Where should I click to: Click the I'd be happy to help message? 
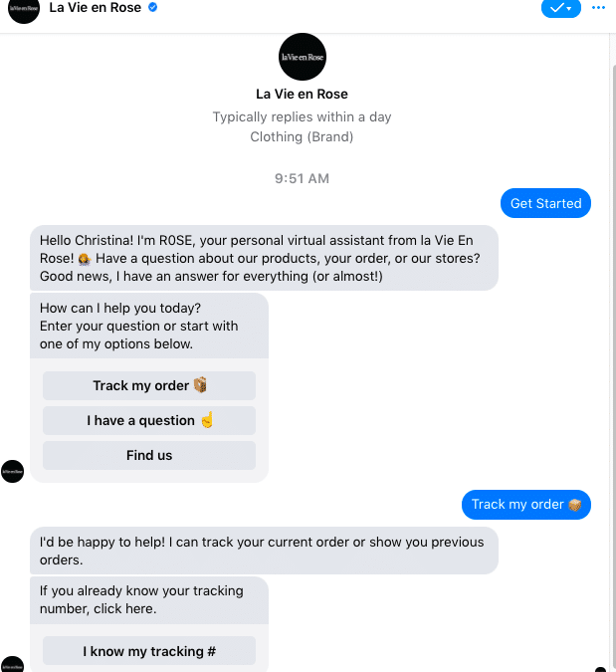click(264, 551)
